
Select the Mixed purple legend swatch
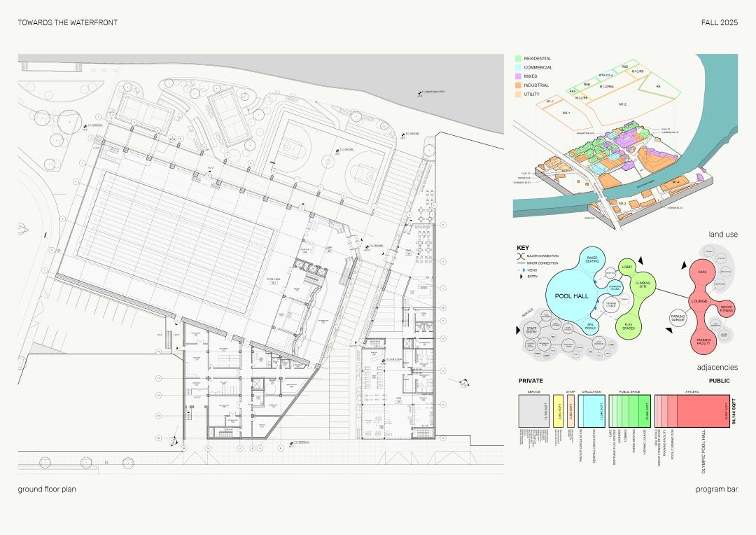(x=517, y=76)
